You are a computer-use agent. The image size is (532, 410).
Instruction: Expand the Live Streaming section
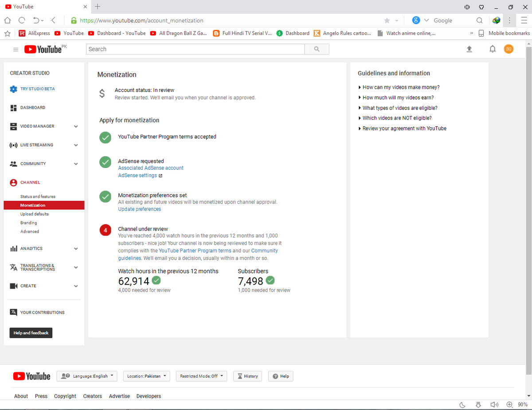point(76,145)
